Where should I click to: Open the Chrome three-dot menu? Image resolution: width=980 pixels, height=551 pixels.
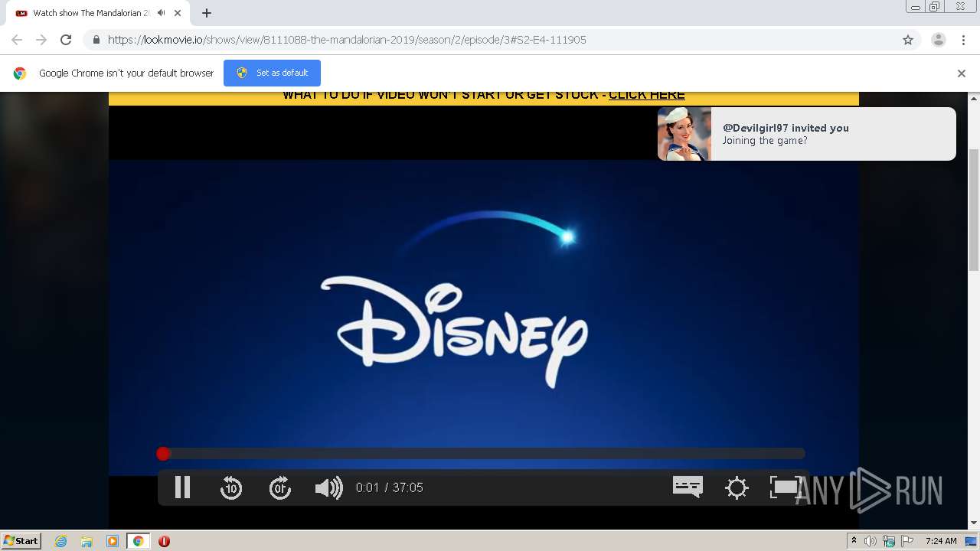[x=963, y=40]
